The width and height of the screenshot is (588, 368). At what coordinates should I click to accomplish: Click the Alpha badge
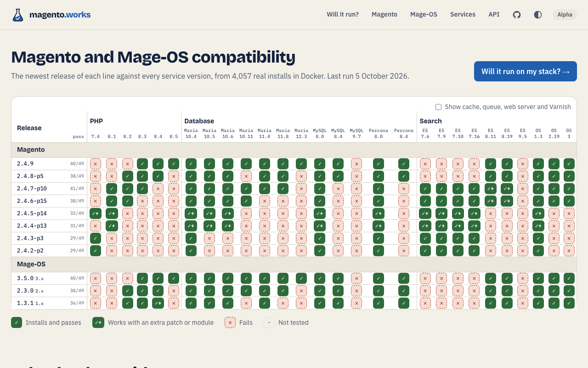[565, 15]
